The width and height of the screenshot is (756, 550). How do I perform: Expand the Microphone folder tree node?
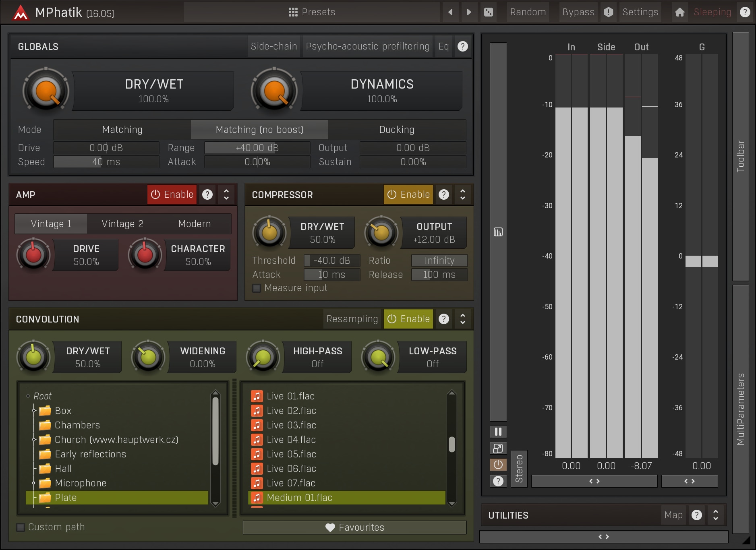point(34,483)
